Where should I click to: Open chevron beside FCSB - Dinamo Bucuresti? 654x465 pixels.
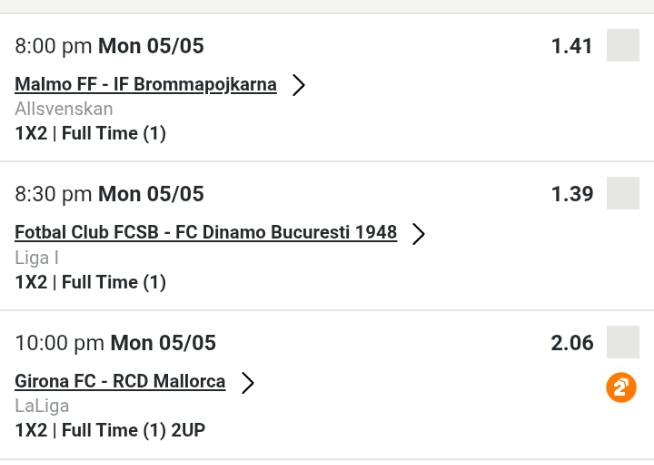[418, 234]
